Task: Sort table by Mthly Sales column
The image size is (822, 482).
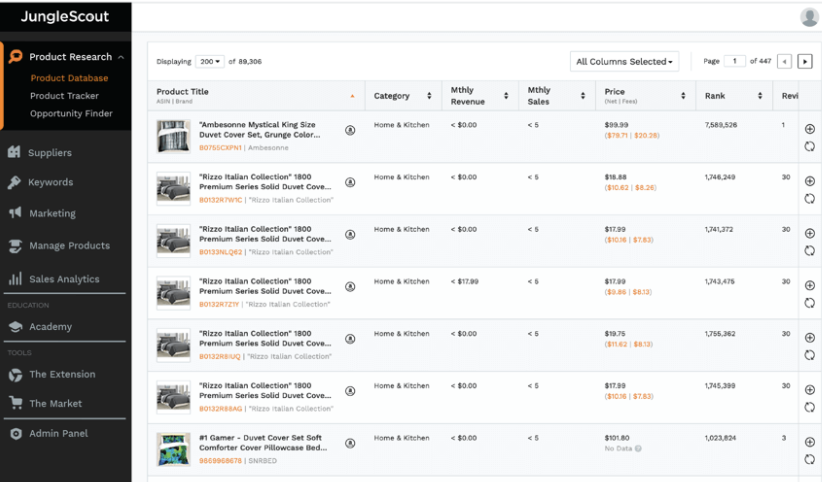Action: click(582, 95)
